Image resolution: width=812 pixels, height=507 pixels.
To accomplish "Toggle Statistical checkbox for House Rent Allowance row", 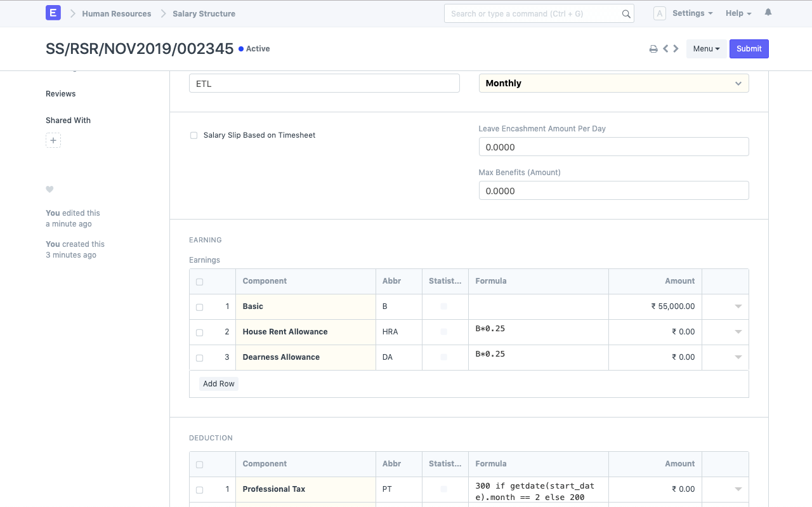I will tap(444, 332).
